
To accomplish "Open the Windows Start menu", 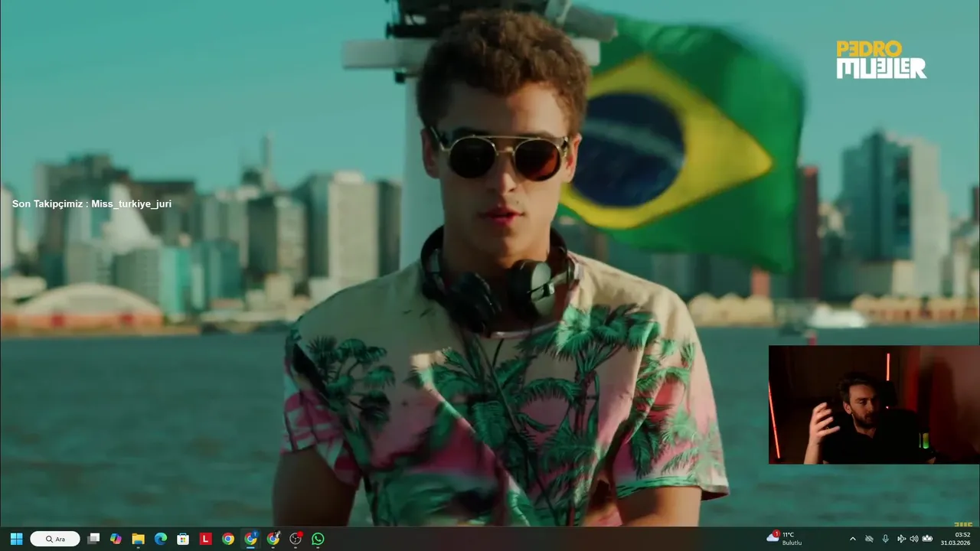I will 16,539.
